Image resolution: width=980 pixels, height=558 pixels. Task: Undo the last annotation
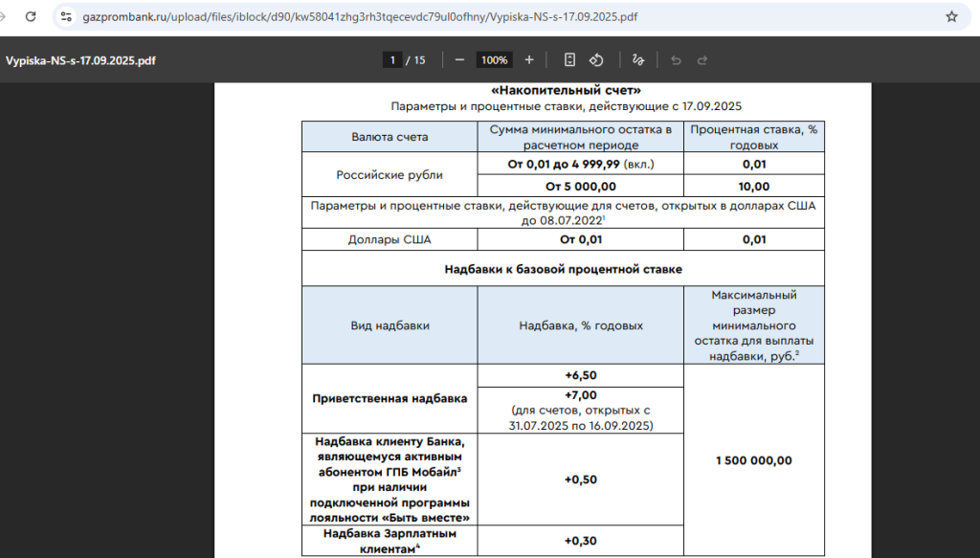tap(676, 60)
